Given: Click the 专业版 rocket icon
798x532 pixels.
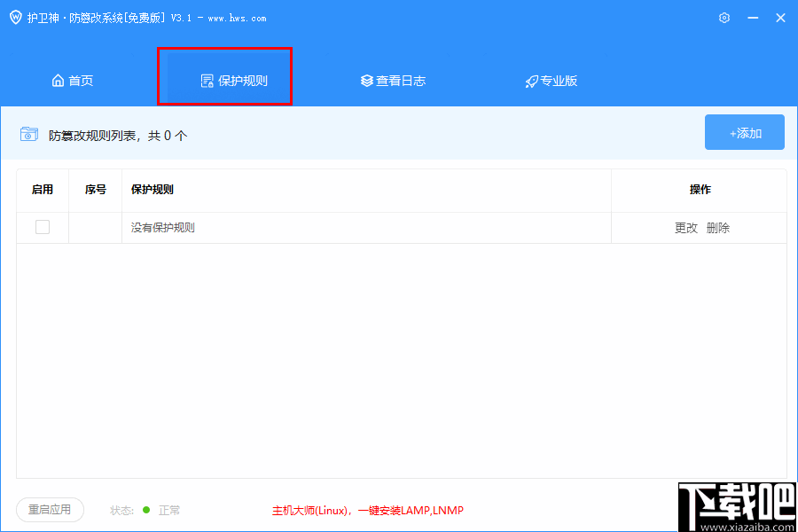Looking at the screenshot, I should pos(530,80).
